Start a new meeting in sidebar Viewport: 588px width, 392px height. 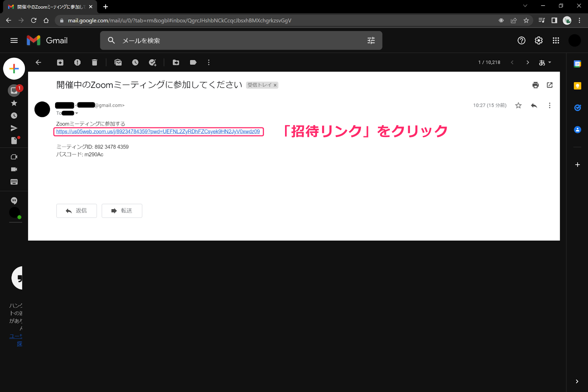tap(14, 157)
